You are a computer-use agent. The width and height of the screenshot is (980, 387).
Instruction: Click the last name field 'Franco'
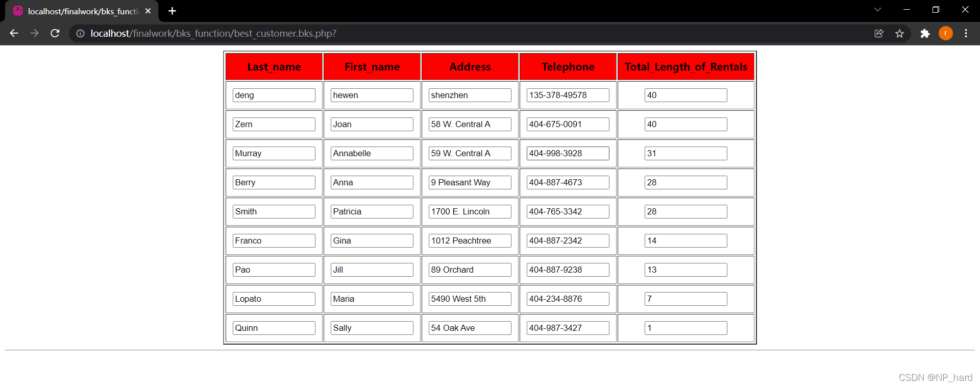click(x=274, y=240)
